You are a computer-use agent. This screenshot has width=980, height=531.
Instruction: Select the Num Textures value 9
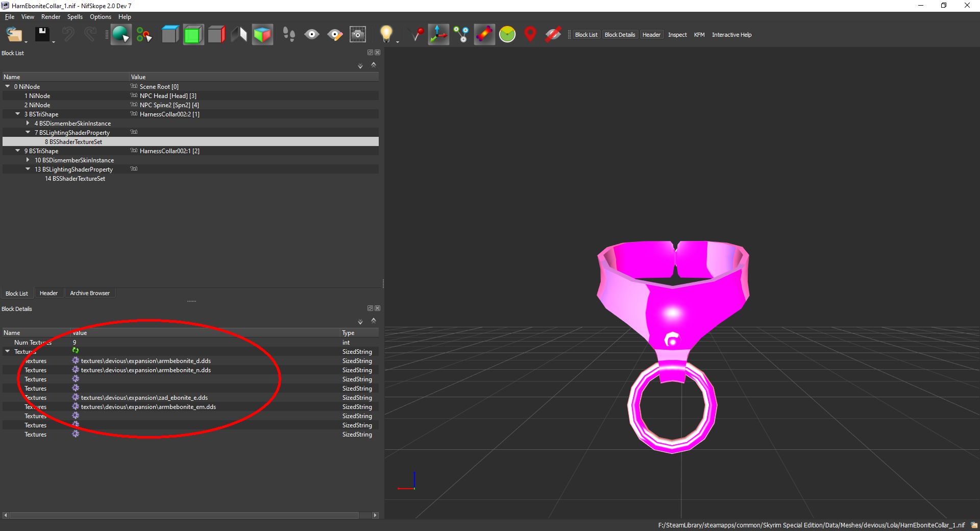(x=75, y=343)
